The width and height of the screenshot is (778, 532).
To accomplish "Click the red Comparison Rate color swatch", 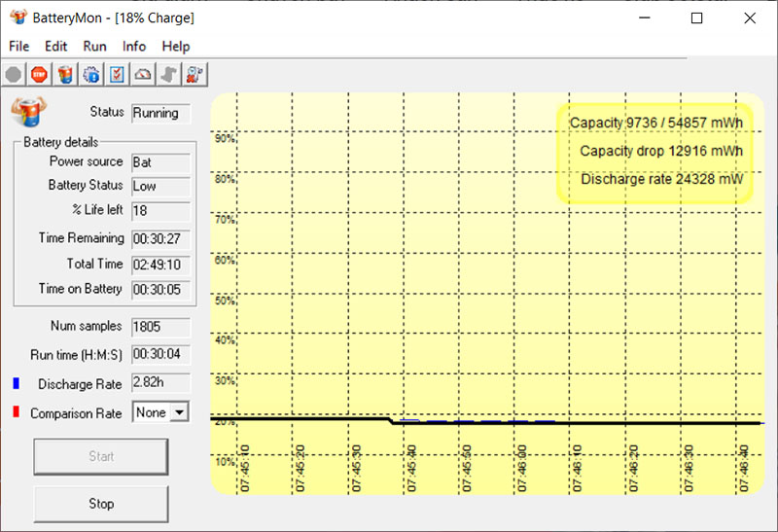I will (16, 411).
